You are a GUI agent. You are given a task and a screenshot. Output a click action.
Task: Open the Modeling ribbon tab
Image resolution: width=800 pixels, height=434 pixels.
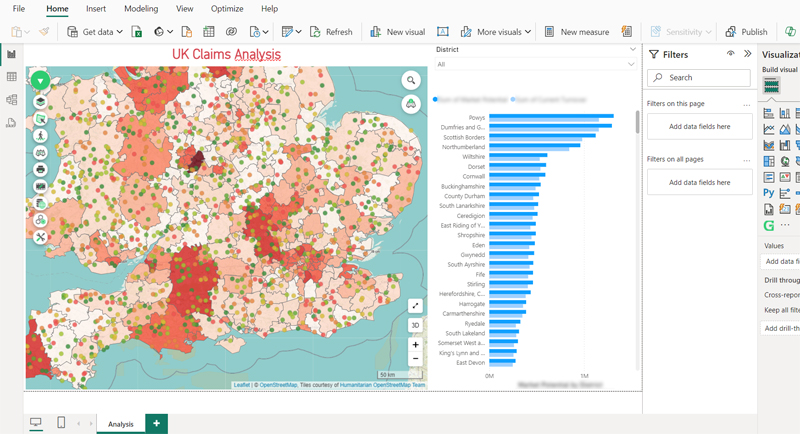pos(141,9)
